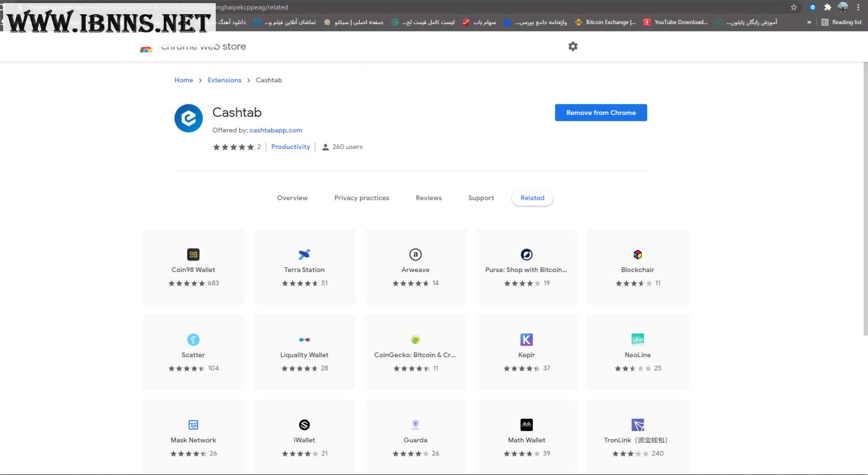This screenshot has width=868, height=475.
Task: Click the 260 users text
Action: pos(347,147)
